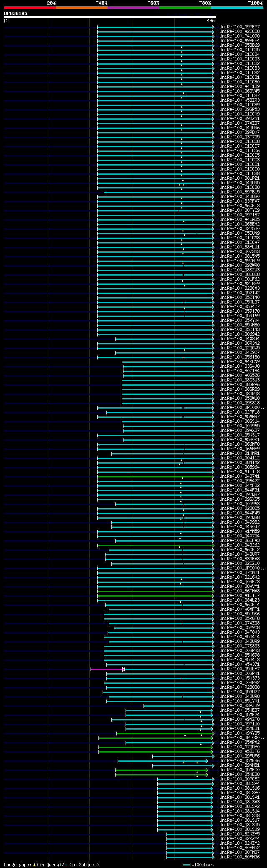Select the UniRef100_A7QDY0 label
Screen dimensions: 267x868
pos(239,747)
